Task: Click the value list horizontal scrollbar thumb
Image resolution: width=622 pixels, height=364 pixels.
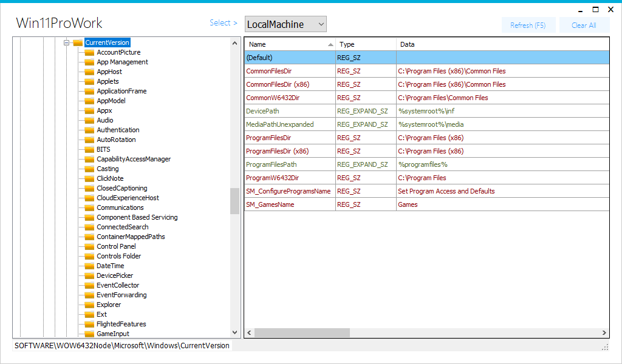Action: 302,332
